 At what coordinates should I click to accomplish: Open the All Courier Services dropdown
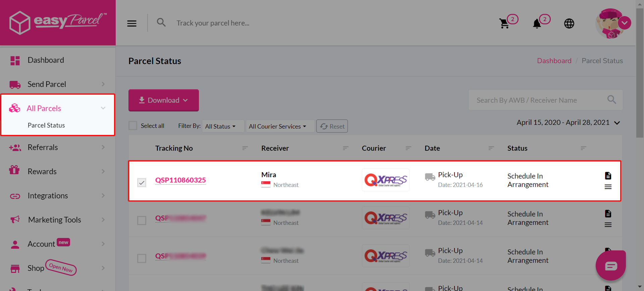pos(280,126)
